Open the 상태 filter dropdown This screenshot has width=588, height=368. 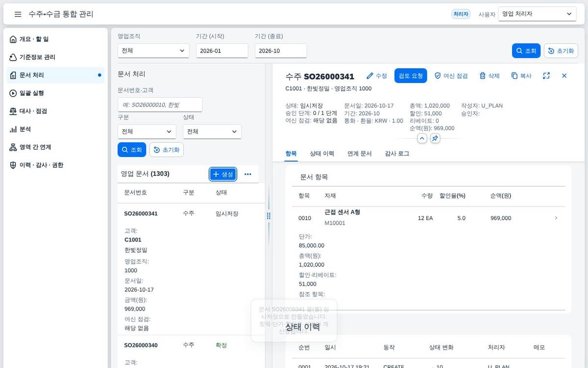pos(212,131)
